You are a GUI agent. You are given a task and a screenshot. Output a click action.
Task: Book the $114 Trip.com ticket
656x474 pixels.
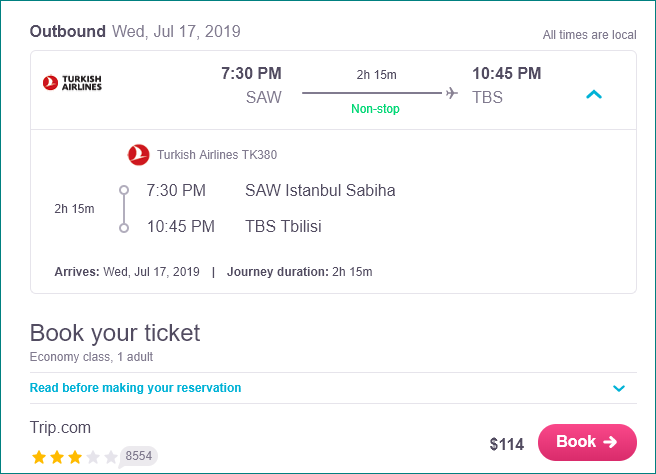(587, 442)
